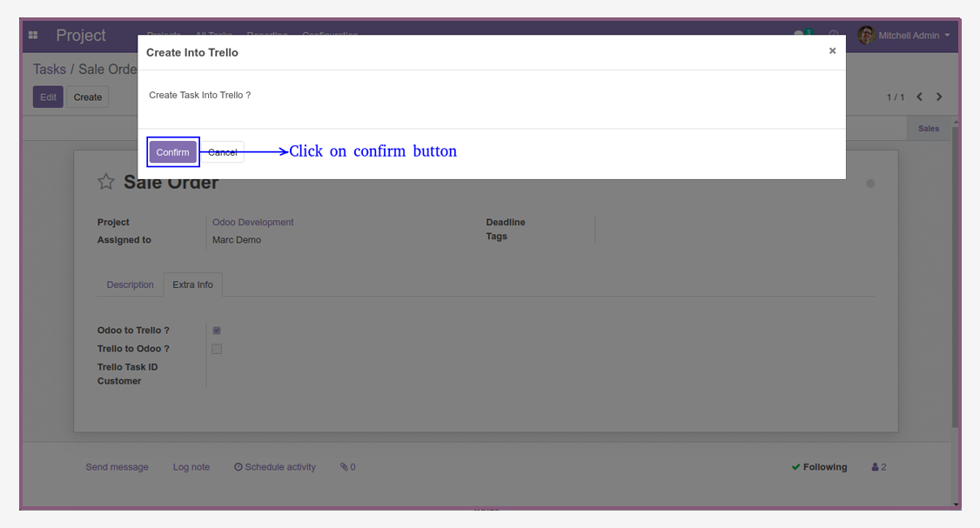Viewport: 980px width, 528px height.
Task: Click the kanban state dot on the task
Action: tap(870, 184)
